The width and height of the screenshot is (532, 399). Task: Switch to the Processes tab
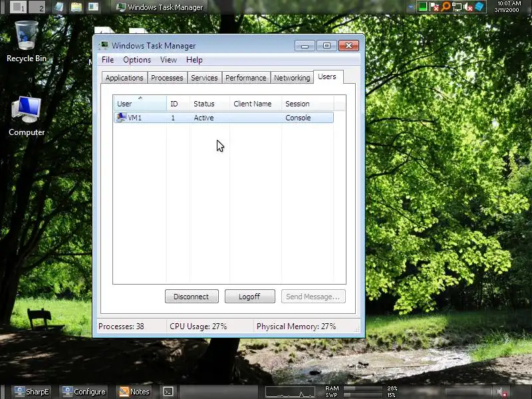click(167, 78)
